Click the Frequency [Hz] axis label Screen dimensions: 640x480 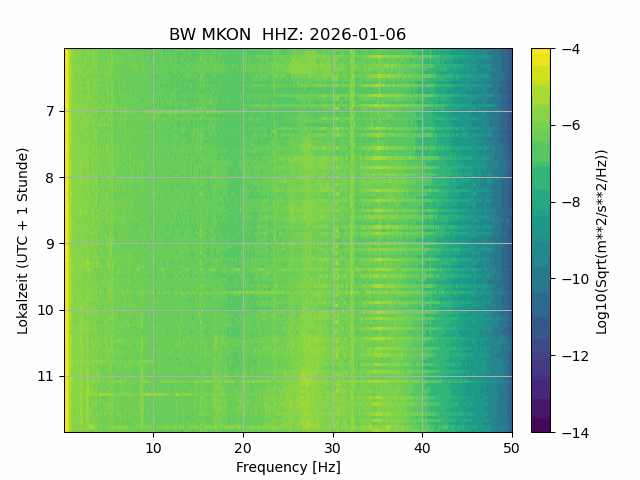click(x=288, y=467)
